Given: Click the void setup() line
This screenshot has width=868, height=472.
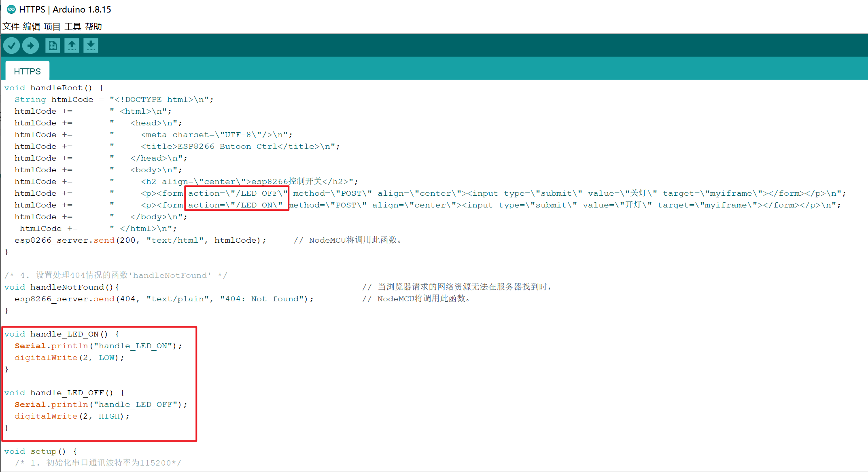Looking at the screenshot, I should click(x=40, y=451).
